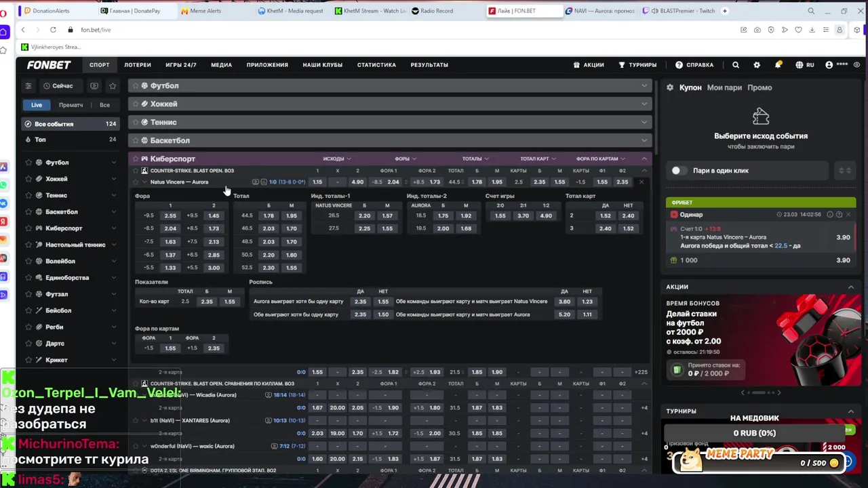
Task: Collapse the ТУРНИРЫ panel
Action: [851, 411]
